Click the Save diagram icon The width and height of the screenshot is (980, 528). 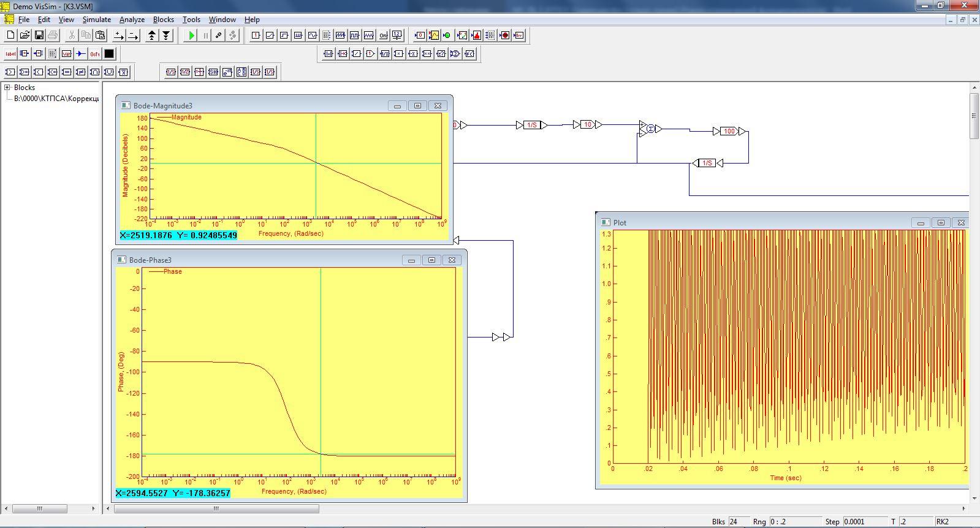(39, 36)
